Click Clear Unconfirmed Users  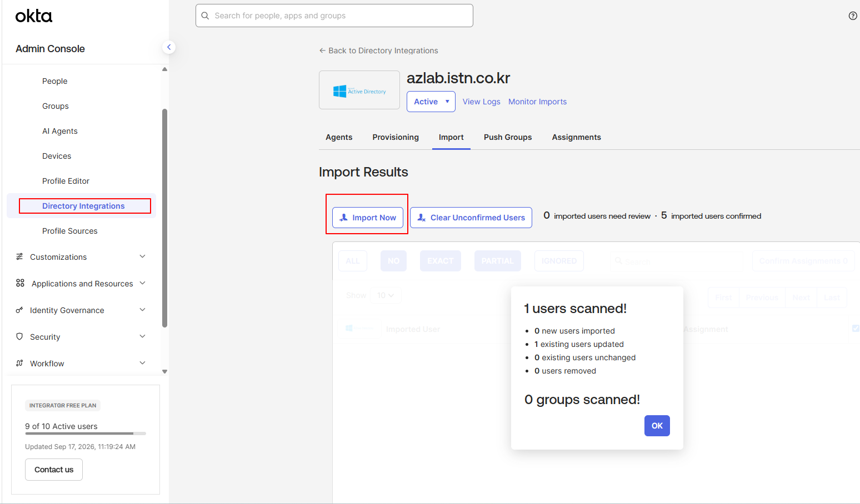click(471, 218)
